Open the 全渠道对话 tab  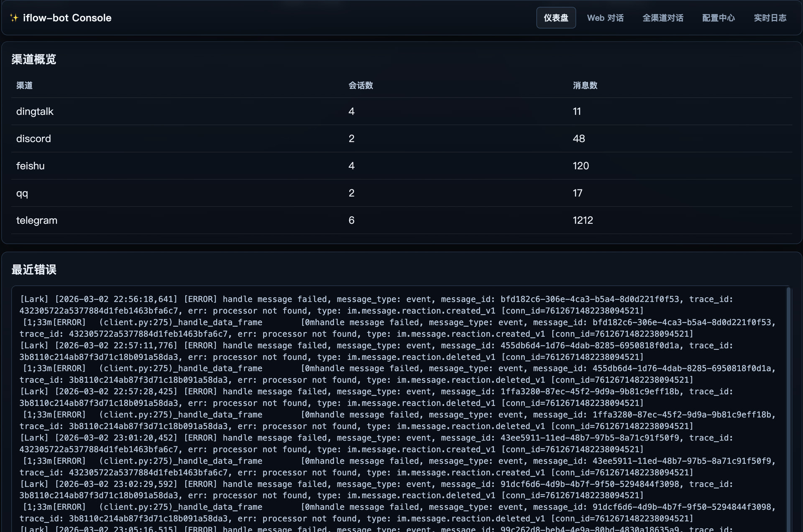point(662,18)
